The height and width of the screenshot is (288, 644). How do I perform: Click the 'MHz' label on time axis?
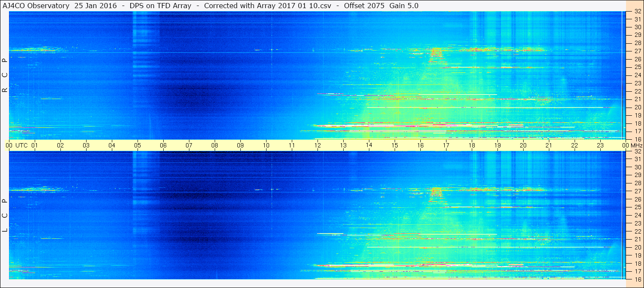click(637, 145)
